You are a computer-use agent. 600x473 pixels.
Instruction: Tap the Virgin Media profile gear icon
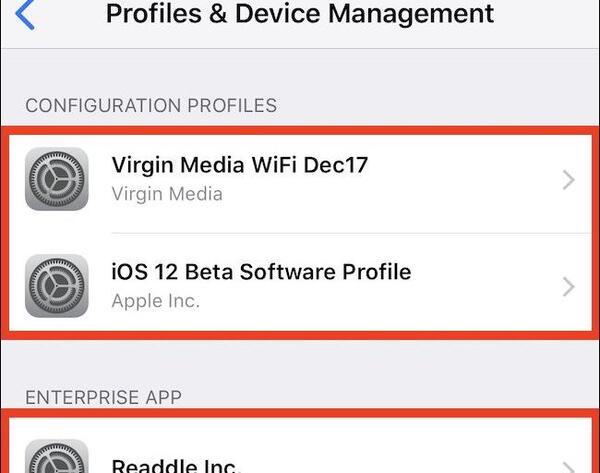tap(57, 179)
